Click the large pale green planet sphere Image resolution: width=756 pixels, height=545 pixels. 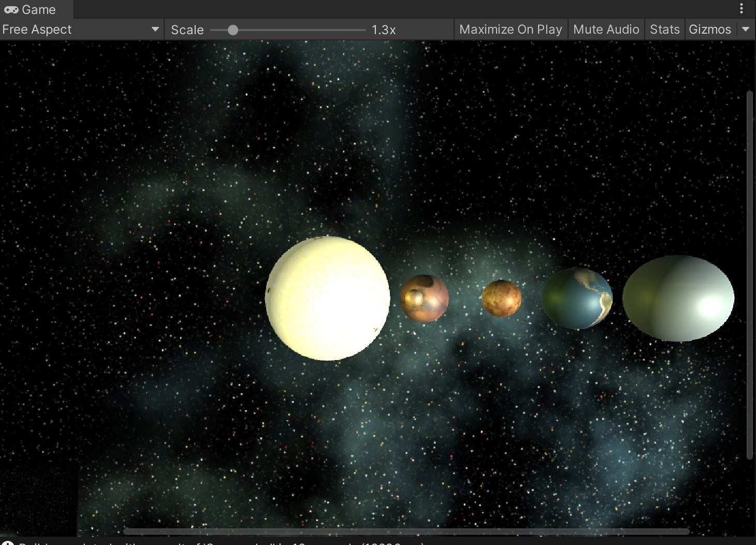pyautogui.click(x=678, y=298)
